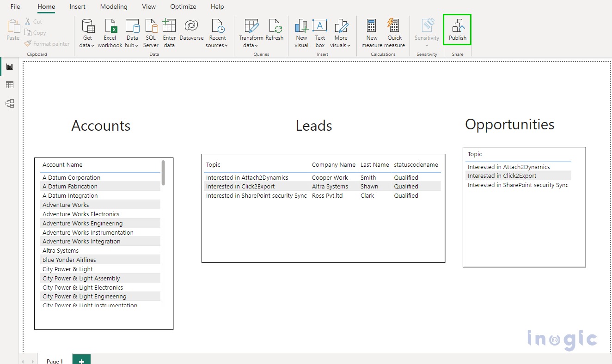Image resolution: width=612 pixels, height=364 pixels.
Task: Open the Insert ribbon tab
Action: pyautogui.click(x=77, y=6)
